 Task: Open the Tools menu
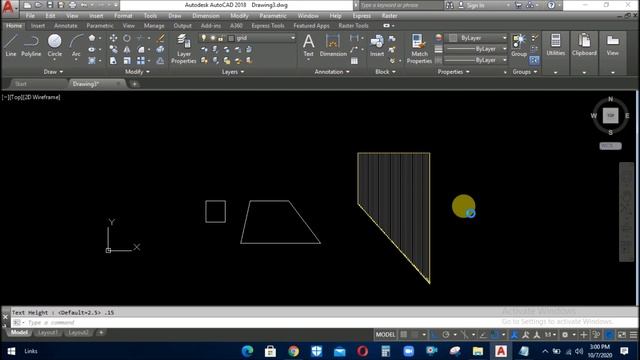point(150,16)
